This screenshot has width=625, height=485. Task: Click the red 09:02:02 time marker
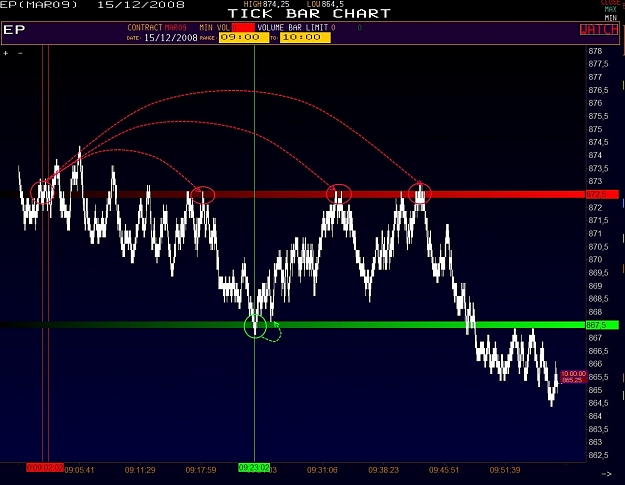click(45, 467)
